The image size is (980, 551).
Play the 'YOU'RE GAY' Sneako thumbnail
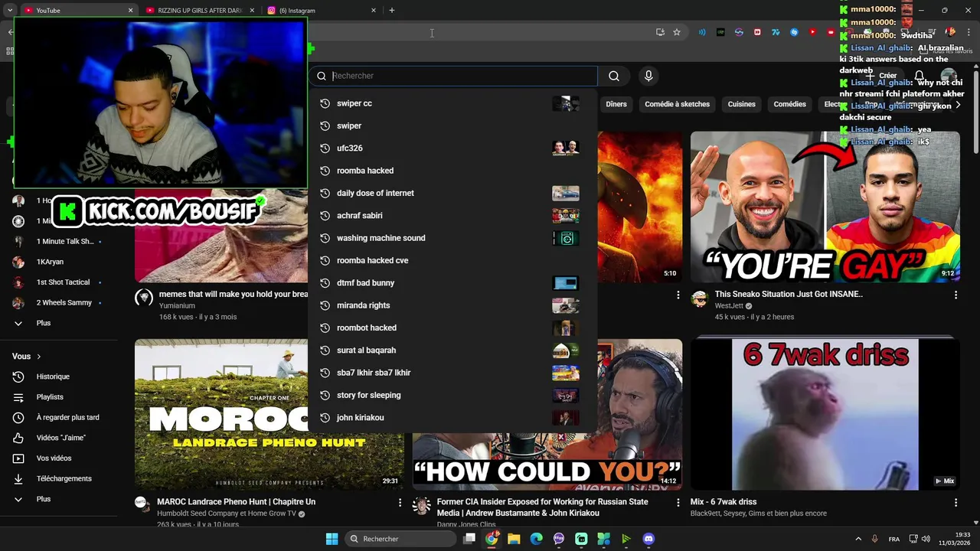coord(825,207)
